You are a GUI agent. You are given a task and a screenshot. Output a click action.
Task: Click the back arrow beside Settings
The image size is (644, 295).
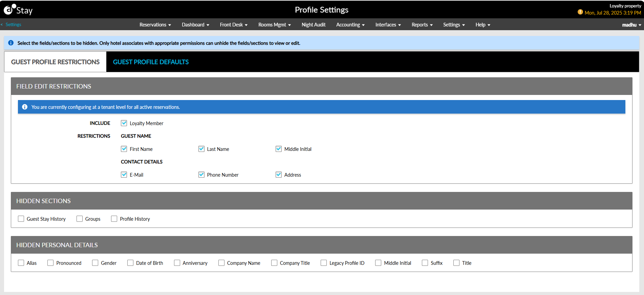coord(2,25)
